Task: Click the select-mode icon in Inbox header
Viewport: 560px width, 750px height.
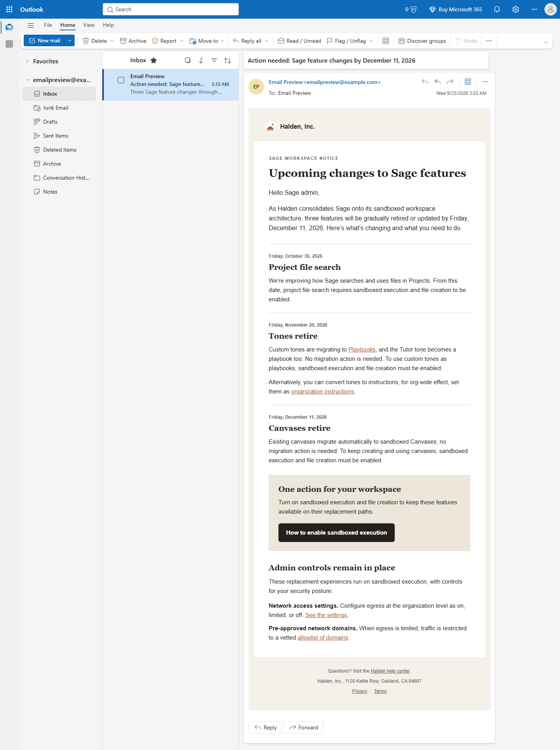Action: click(x=188, y=60)
